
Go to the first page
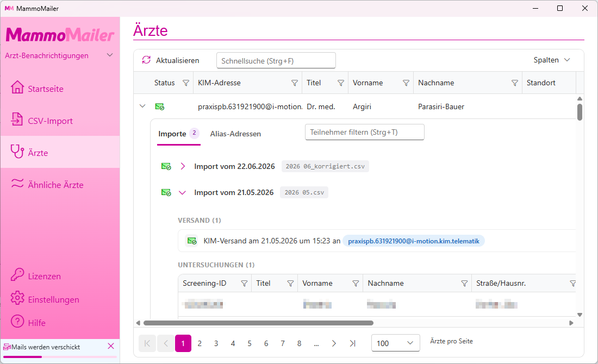click(147, 343)
